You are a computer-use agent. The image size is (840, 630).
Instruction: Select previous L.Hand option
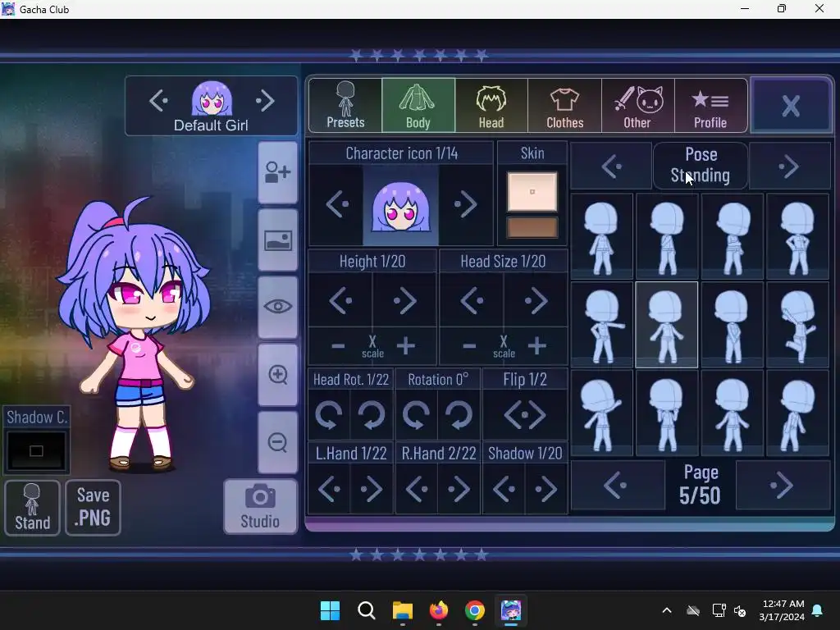pos(329,489)
